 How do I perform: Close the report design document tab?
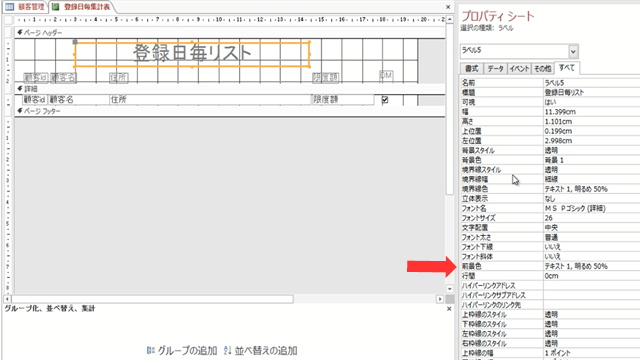click(448, 7)
